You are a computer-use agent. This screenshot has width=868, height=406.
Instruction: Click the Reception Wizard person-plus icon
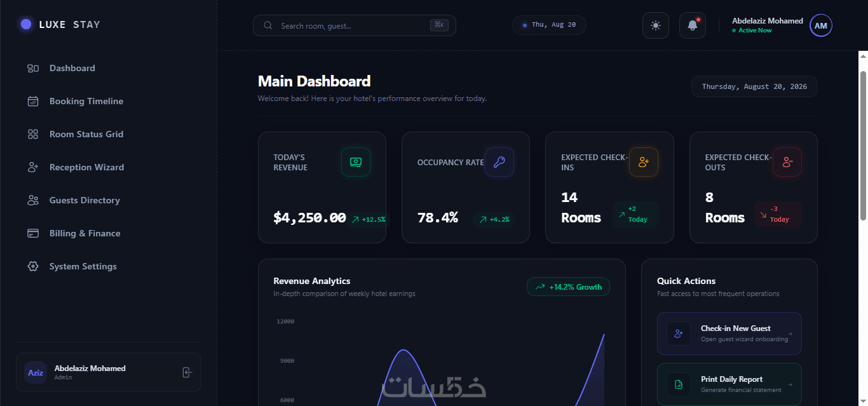pyautogui.click(x=33, y=167)
